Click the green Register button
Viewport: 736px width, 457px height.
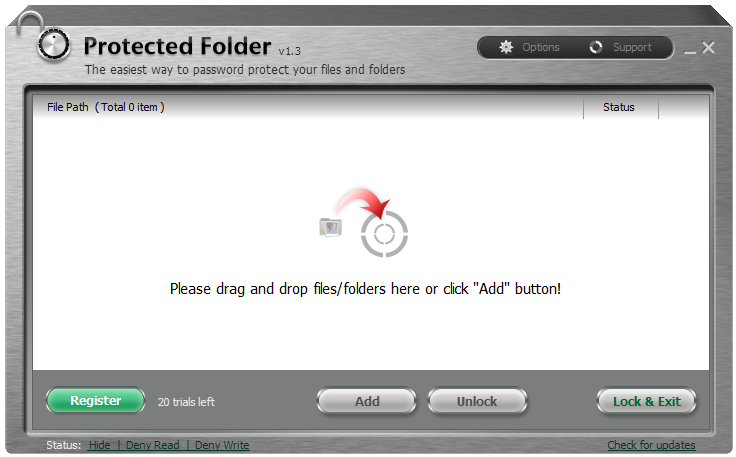coord(96,400)
